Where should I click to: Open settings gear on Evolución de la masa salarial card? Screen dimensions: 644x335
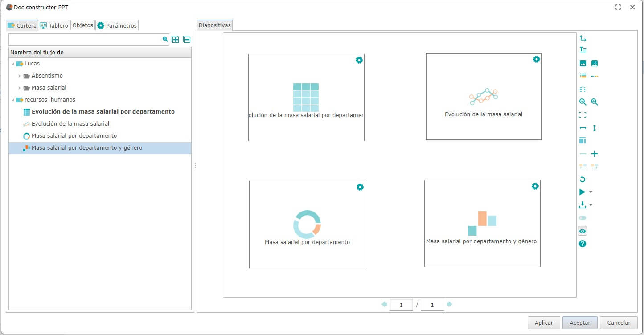click(537, 59)
